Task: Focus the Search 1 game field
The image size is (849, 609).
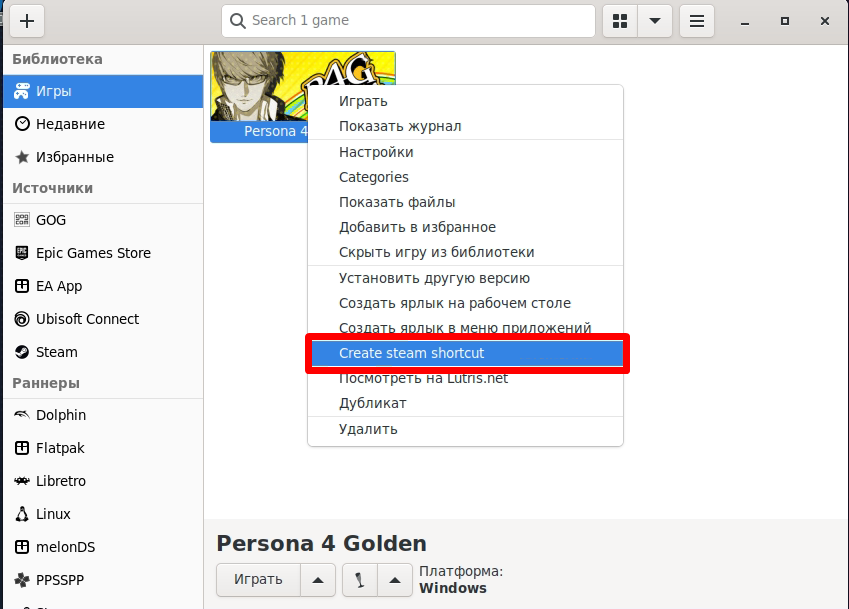Action: (408, 21)
